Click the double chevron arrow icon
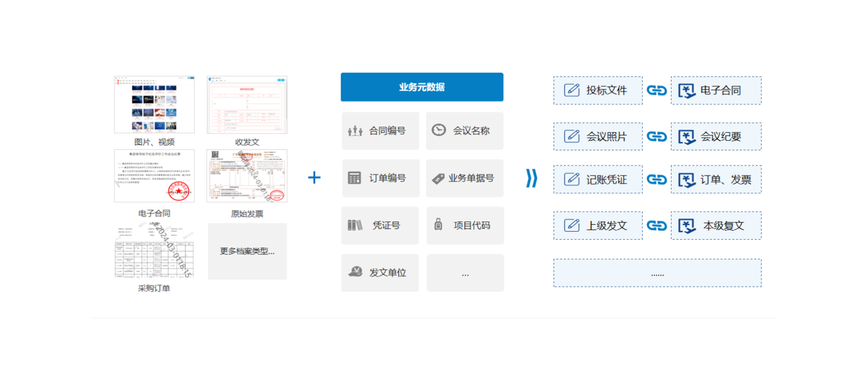This screenshot has height=381, width=868. coord(531,178)
